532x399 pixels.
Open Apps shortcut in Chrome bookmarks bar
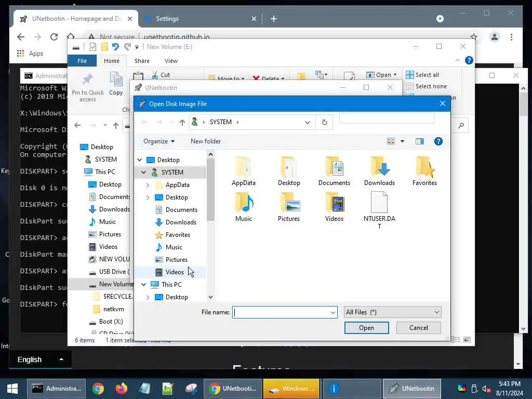pos(30,54)
